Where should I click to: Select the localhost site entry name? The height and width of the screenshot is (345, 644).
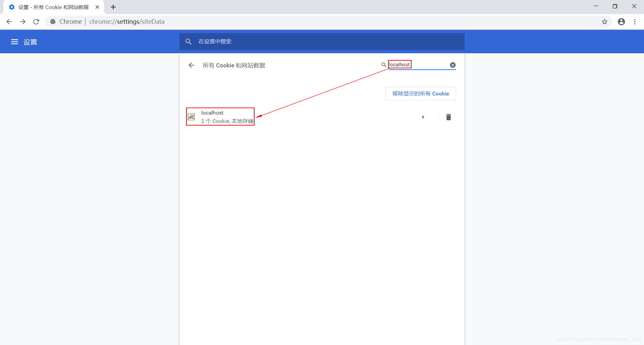(212, 113)
